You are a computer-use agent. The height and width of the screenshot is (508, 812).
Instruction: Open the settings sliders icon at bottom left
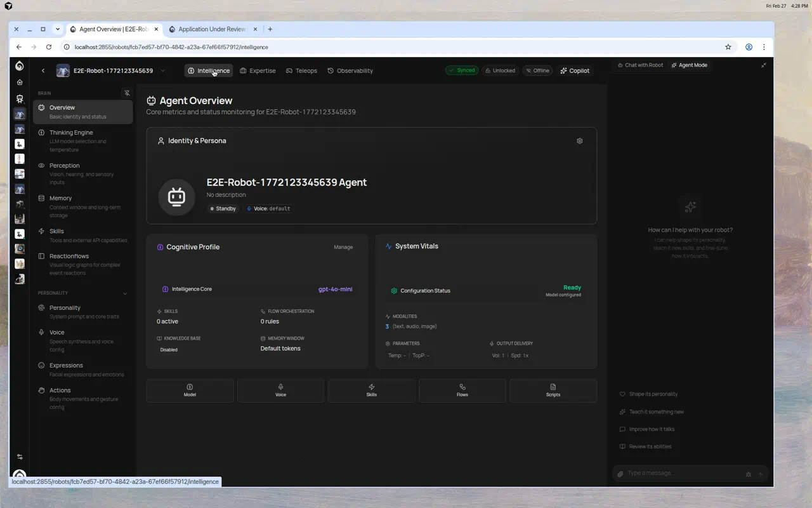coord(20,457)
